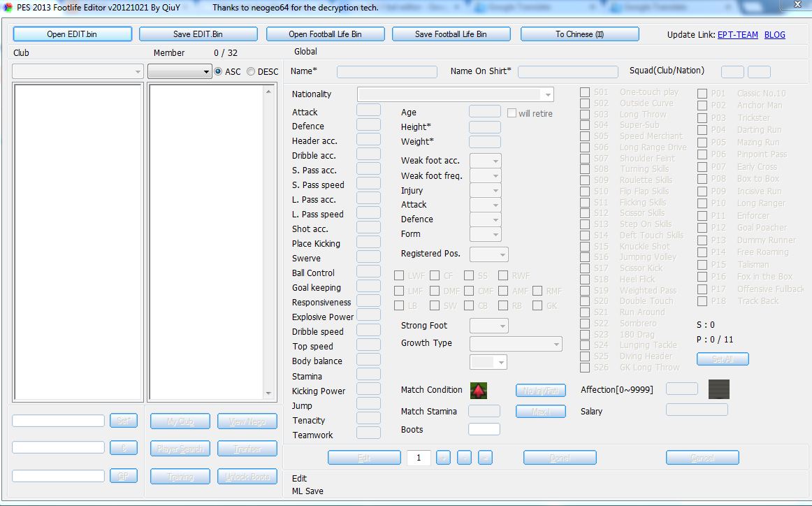Click the GP button
This screenshot has width=812, height=506.
pos(123,475)
